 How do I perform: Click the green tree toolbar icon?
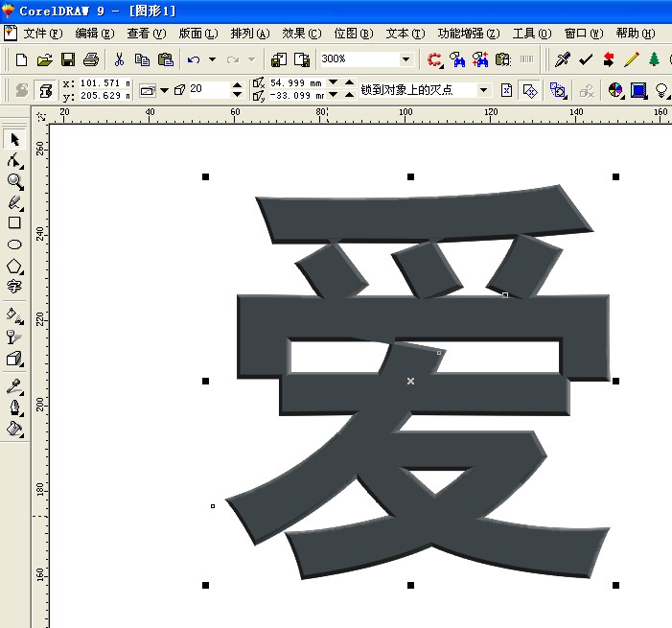pyautogui.click(x=654, y=59)
